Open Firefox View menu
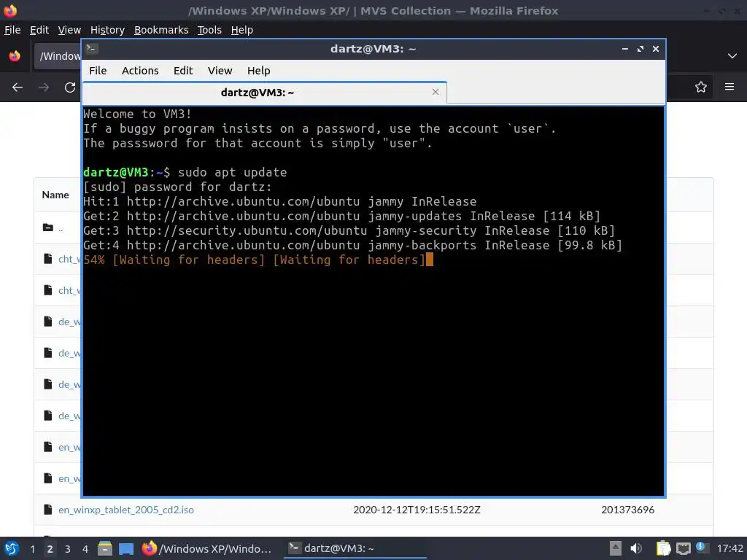747x560 pixels. tap(69, 30)
